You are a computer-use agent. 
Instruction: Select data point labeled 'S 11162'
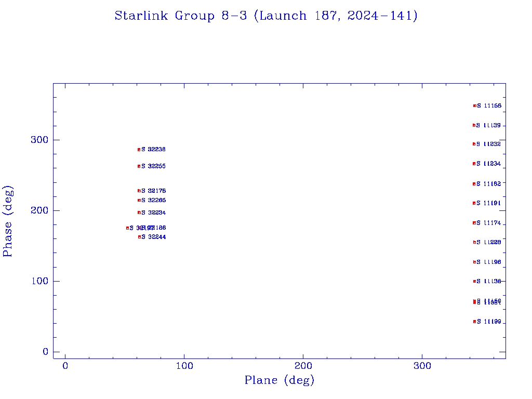474,184
